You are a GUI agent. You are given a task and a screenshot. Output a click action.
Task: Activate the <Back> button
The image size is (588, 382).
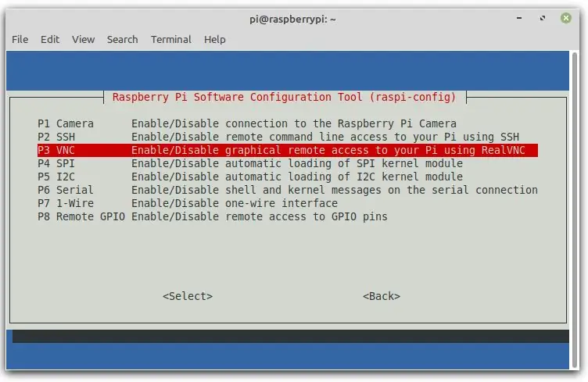coord(382,296)
